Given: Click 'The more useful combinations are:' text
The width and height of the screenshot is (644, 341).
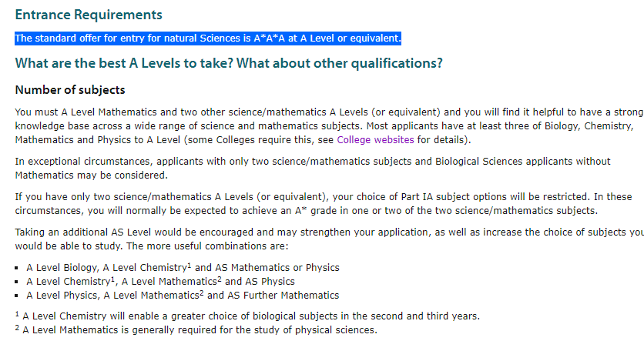Looking at the screenshot, I should tap(207, 246).
